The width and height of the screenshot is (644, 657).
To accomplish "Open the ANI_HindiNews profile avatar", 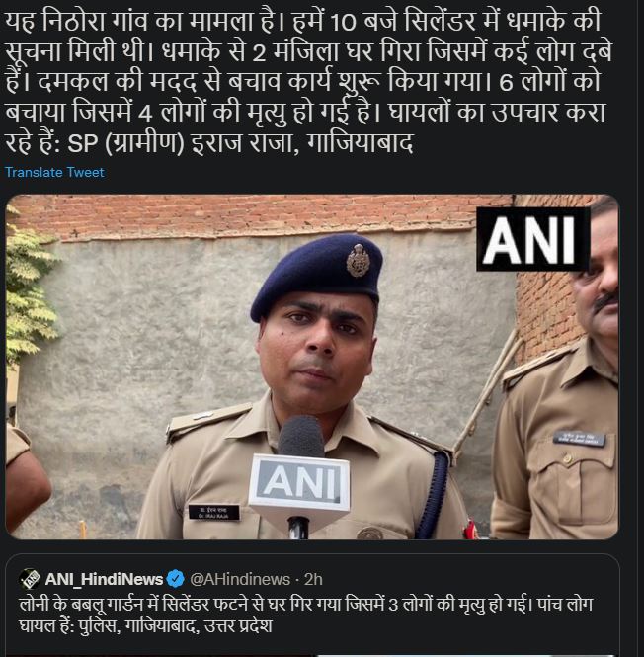I will 30,579.
